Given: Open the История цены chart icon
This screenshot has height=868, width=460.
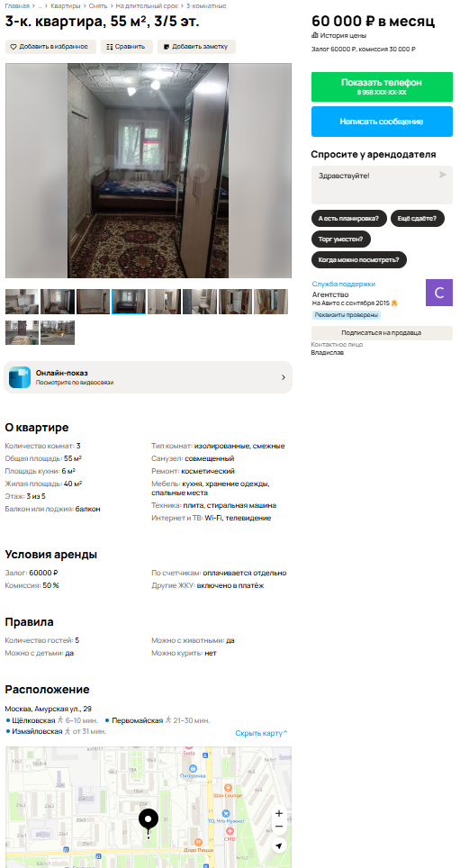Looking at the screenshot, I should [315, 35].
